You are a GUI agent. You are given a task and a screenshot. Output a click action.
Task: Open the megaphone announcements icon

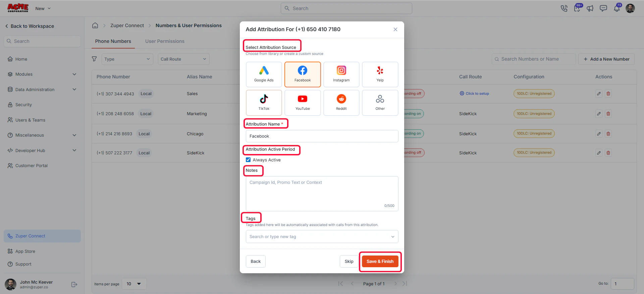pos(590,8)
